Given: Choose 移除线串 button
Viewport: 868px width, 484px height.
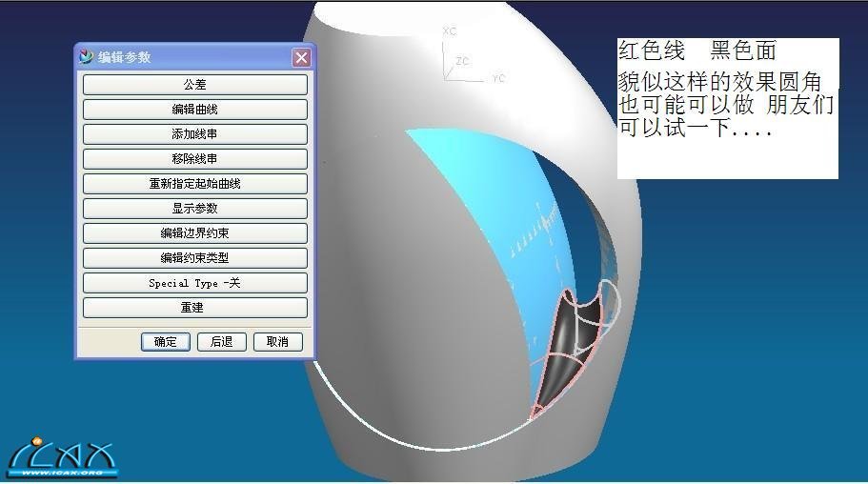Looking at the screenshot, I should 195,159.
